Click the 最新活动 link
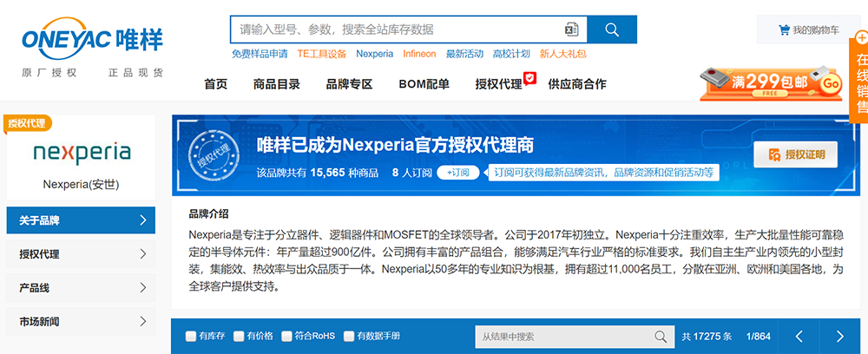The image size is (868, 354). click(464, 54)
